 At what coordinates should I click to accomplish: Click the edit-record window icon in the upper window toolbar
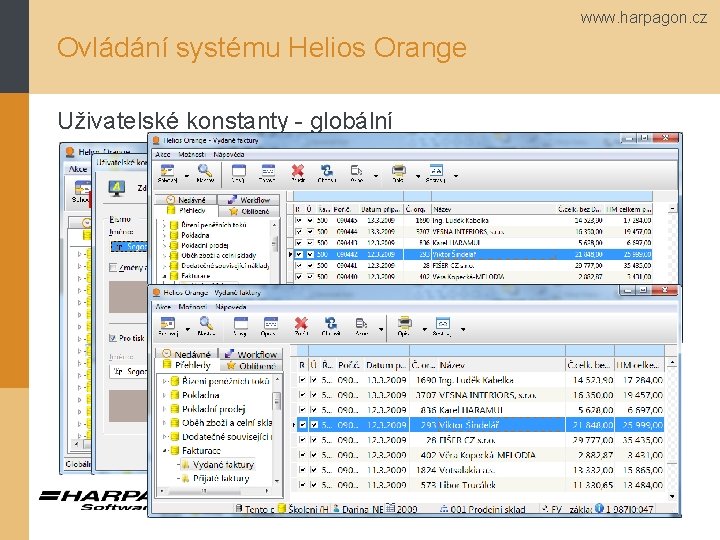tap(268, 171)
